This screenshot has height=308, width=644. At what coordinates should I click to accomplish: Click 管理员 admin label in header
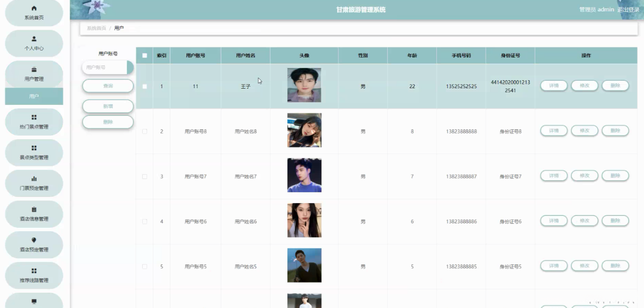tap(596, 9)
